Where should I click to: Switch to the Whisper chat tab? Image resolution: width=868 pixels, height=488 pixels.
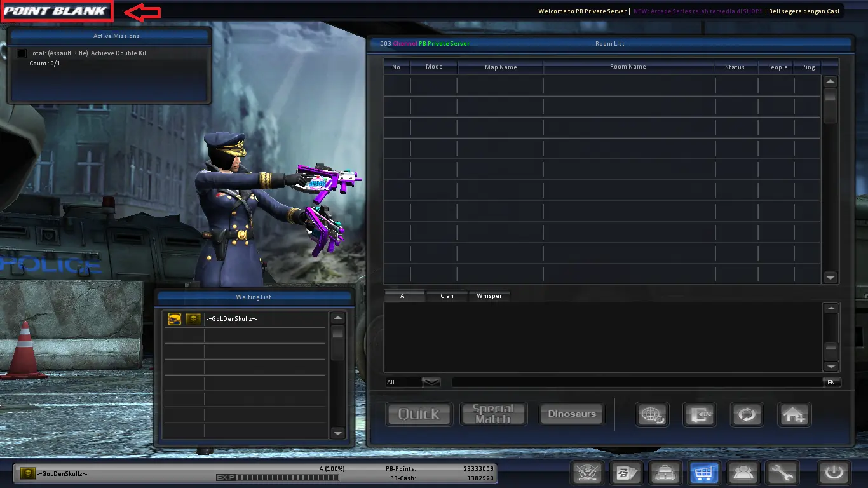coord(489,296)
